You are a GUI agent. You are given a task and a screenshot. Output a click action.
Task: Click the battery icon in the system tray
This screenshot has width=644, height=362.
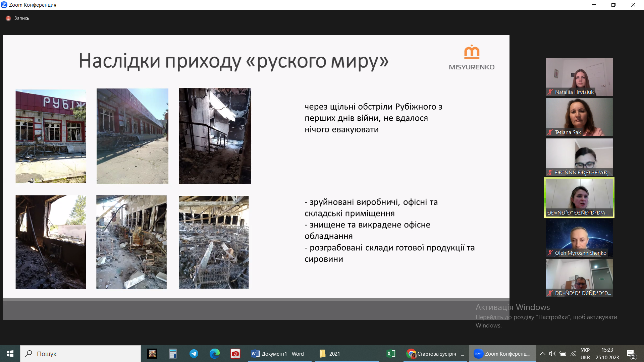(x=563, y=354)
